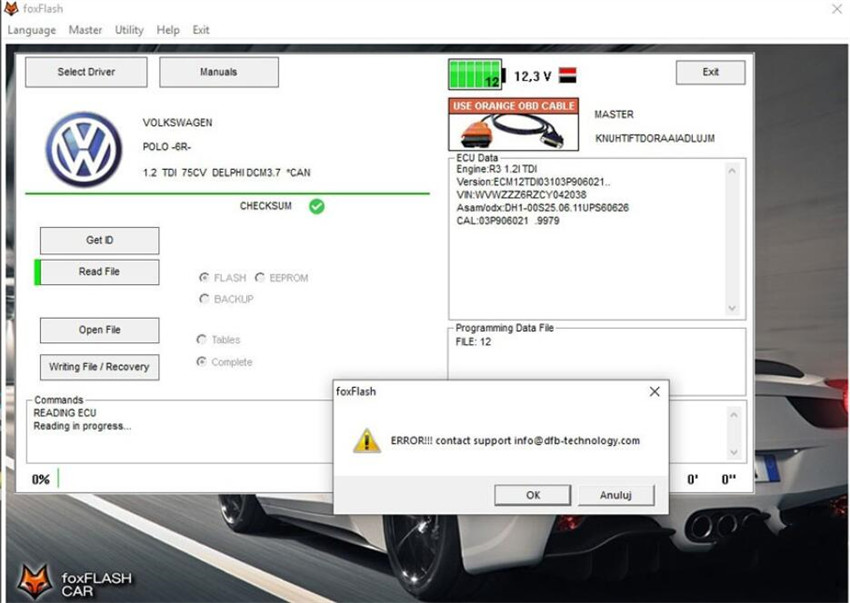Click the 12,3 V voltage reading

pos(532,76)
